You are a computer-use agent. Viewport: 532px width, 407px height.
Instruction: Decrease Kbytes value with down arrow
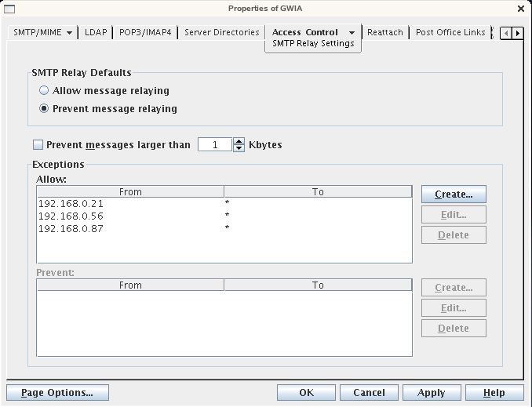tap(239, 148)
